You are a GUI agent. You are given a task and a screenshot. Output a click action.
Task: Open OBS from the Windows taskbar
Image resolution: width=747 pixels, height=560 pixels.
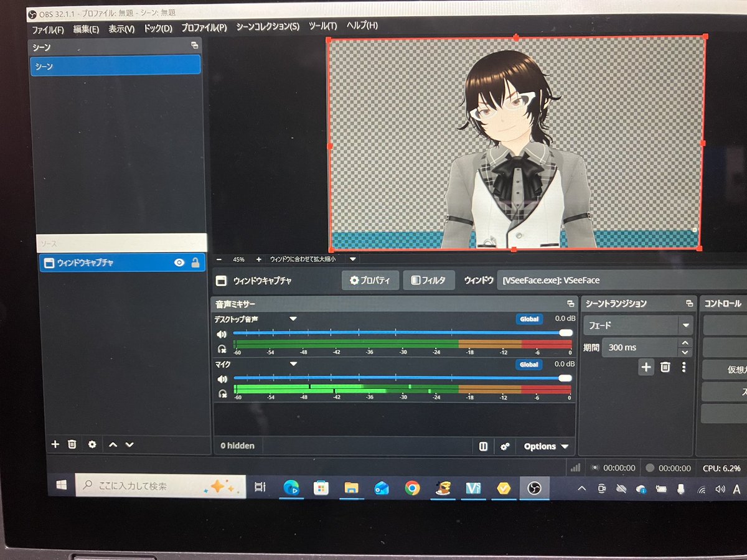tap(534, 488)
